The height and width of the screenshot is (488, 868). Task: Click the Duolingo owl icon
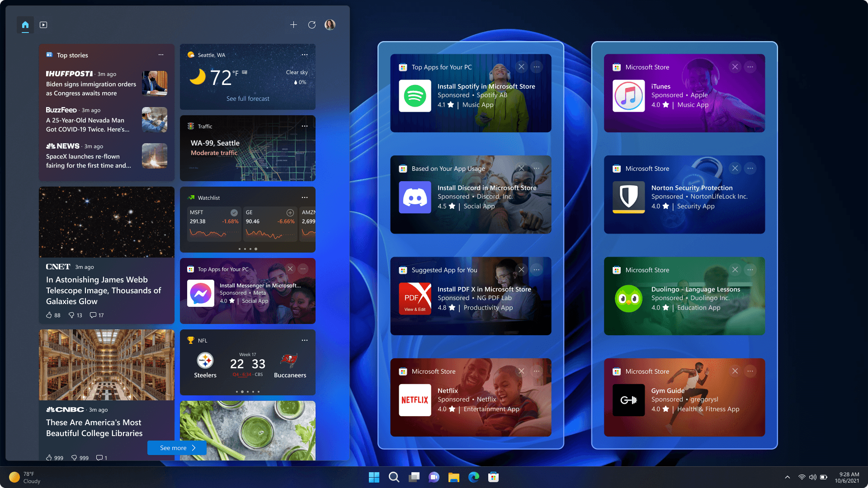(628, 299)
